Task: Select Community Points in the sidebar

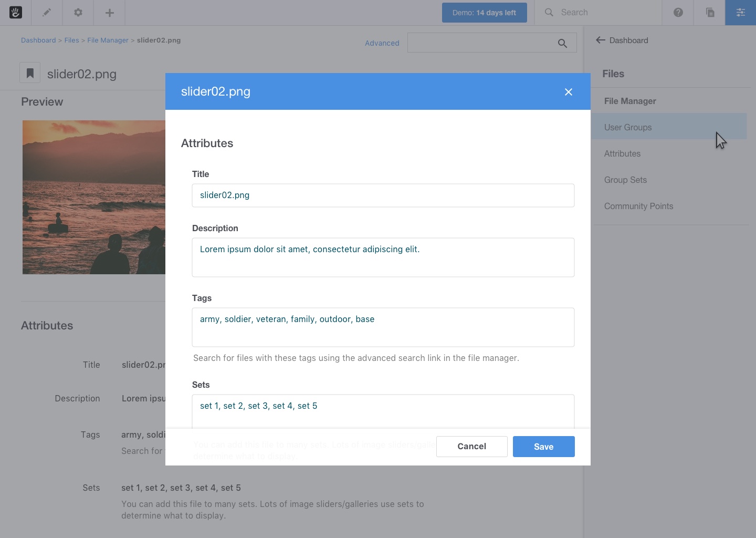Action: [638, 206]
